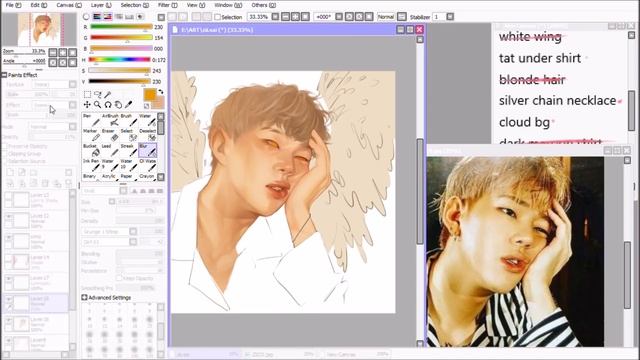Select the Streak brush tool
The image size is (640, 360).
tap(129, 150)
